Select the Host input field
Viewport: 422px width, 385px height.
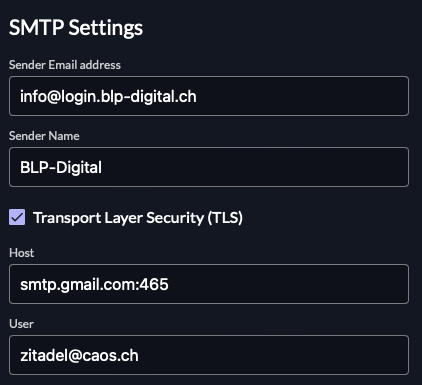pos(209,284)
